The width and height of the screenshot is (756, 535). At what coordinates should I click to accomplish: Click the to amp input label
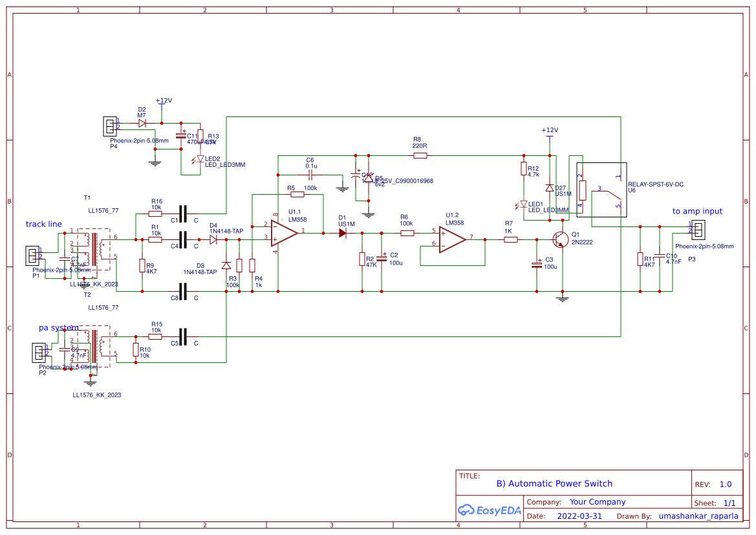[697, 211]
